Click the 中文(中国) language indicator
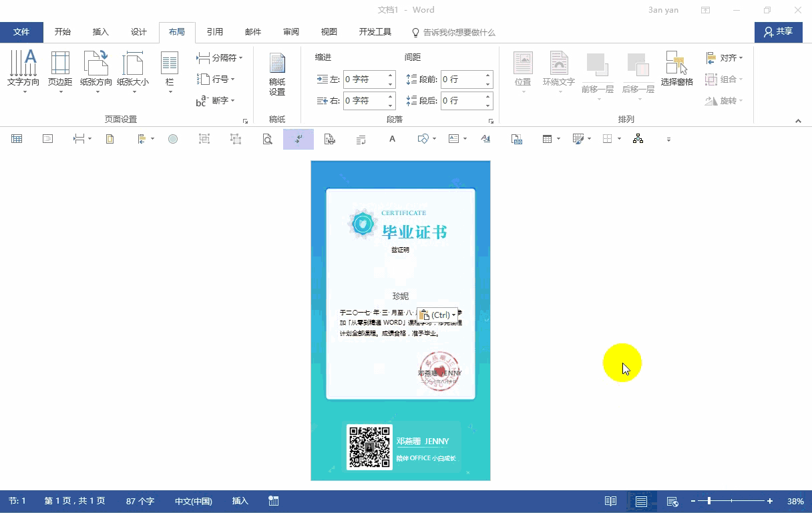Viewport: 812px width, 513px height. tap(194, 501)
